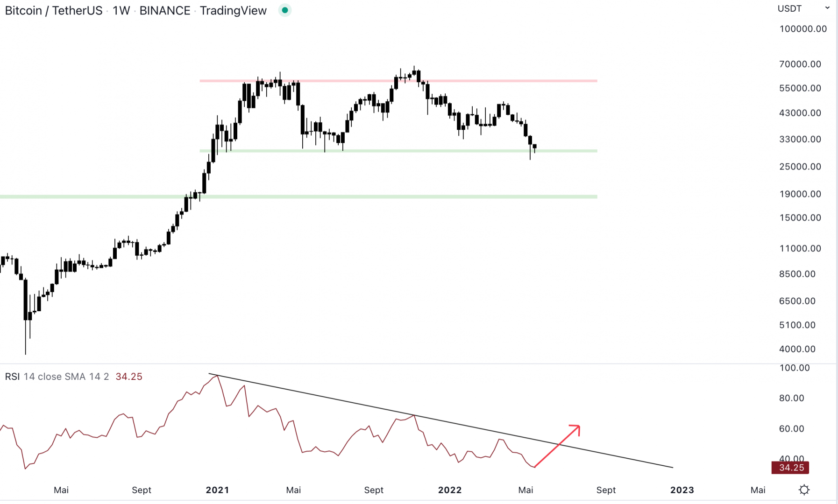Select the RSI indicator label
Viewport: 838px width, 504px height.
click(12, 377)
